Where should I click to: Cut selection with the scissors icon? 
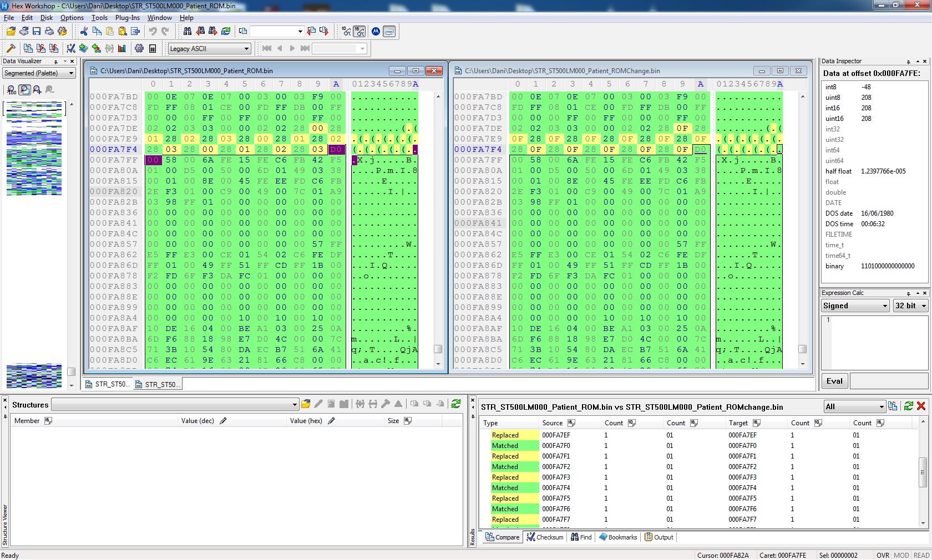point(84,32)
